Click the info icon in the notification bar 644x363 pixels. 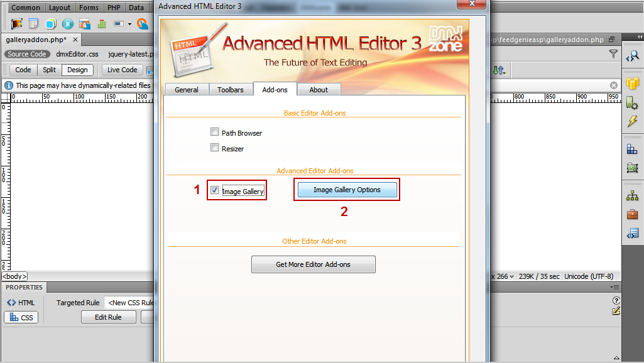pyautogui.click(x=9, y=85)
